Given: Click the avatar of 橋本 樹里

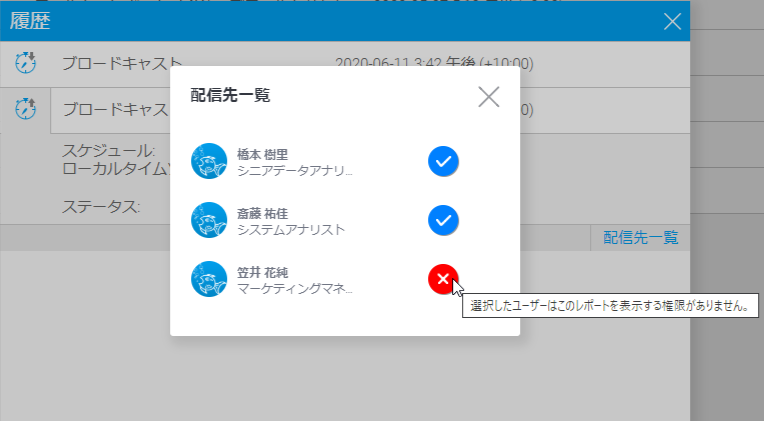Looking at the screenshot, I should pyautogui.click(x=209, y=161).
